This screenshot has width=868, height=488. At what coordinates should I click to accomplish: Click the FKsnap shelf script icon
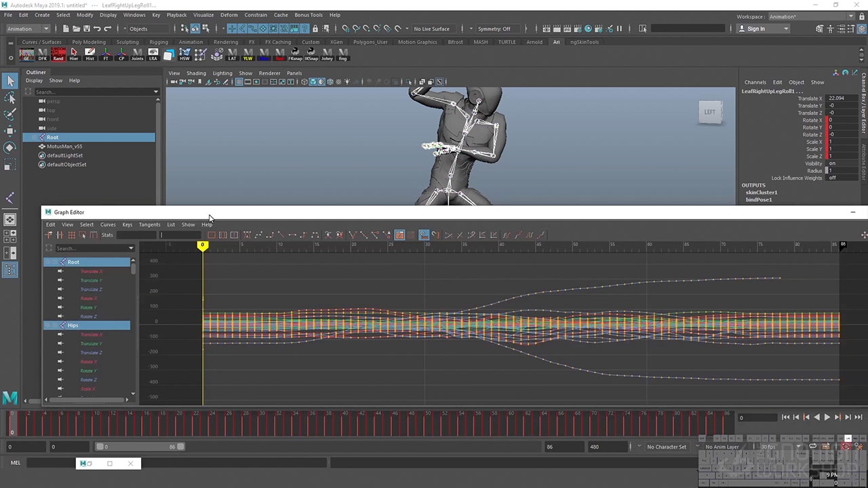[x=295, y=54]
